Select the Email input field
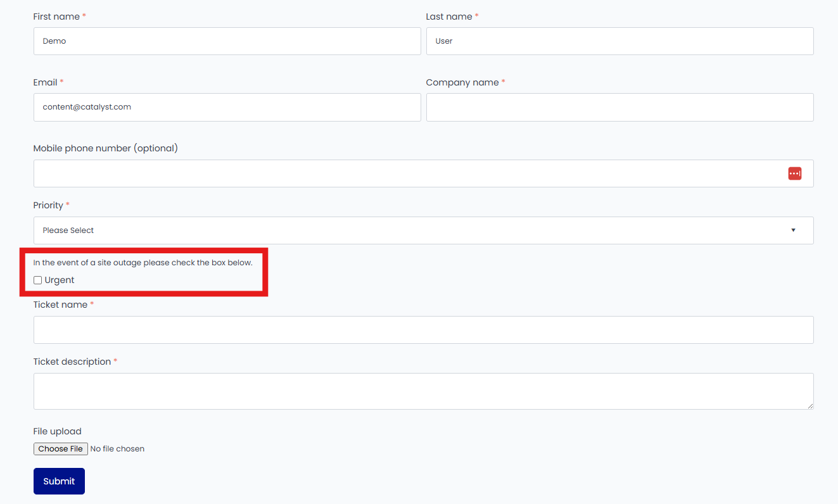Image resolution: width=838 pixels, height=504 pixels. click(x=227, y=108)
